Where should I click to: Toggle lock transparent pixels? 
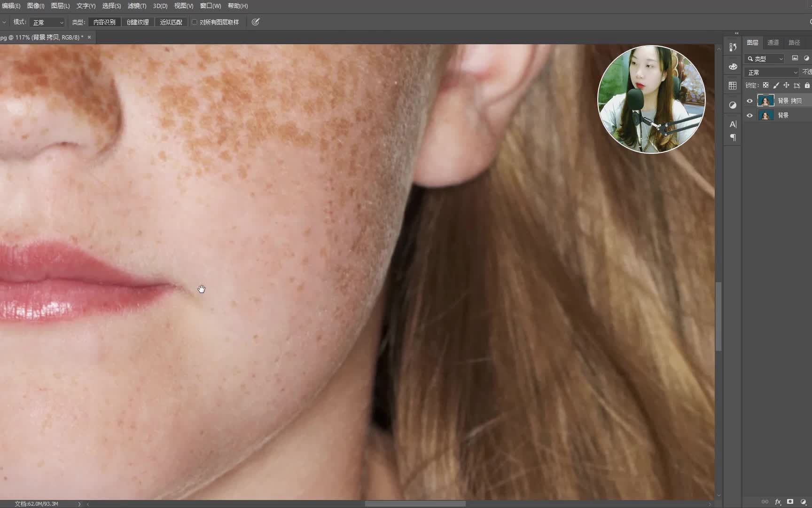(765, 85)
